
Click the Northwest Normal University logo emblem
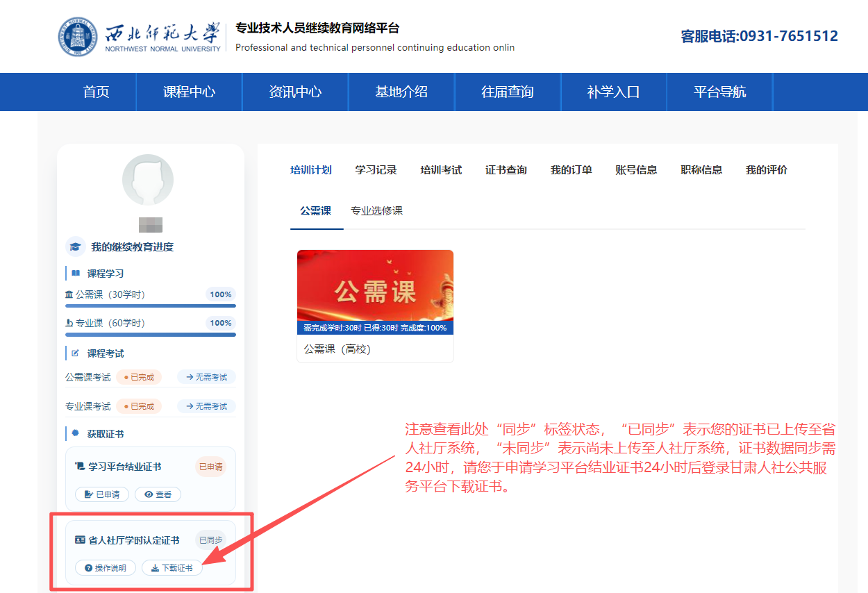78,36
